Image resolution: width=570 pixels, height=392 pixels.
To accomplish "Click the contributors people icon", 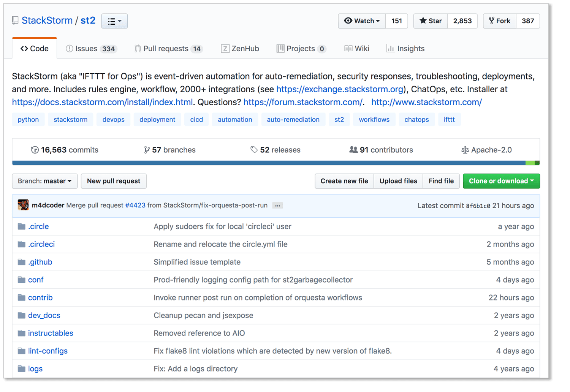I will [353, 150].
